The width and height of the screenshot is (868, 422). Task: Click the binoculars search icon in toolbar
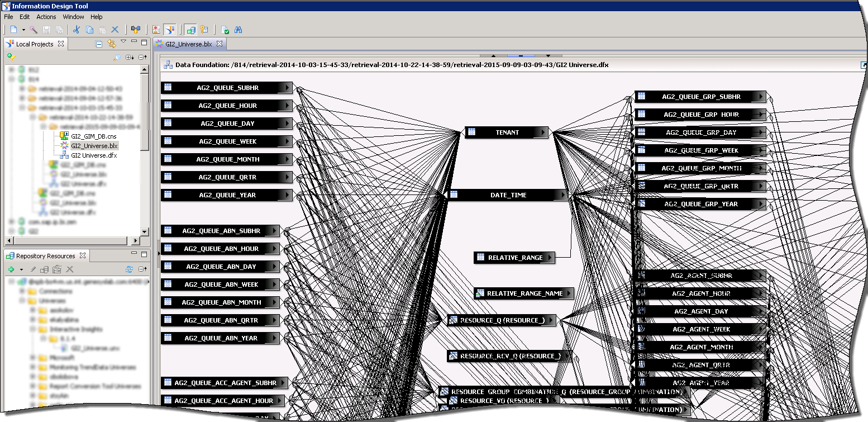(x=238, y=30)
